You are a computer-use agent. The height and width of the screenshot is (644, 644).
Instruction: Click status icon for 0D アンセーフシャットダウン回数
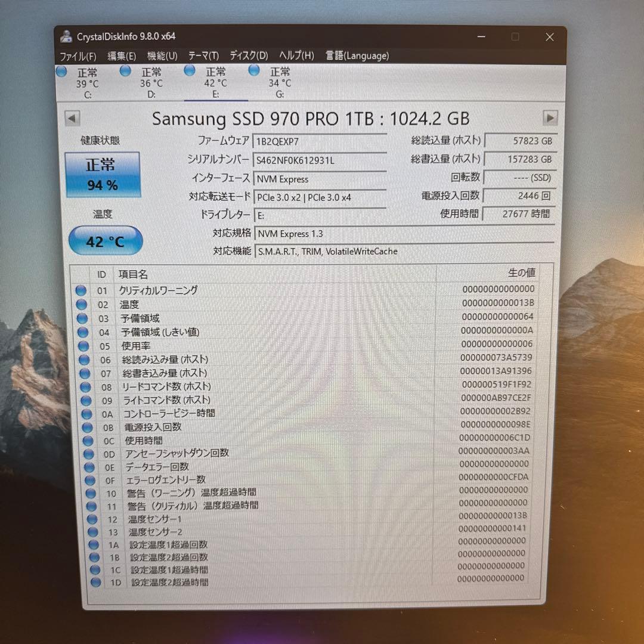coord(89,454)
